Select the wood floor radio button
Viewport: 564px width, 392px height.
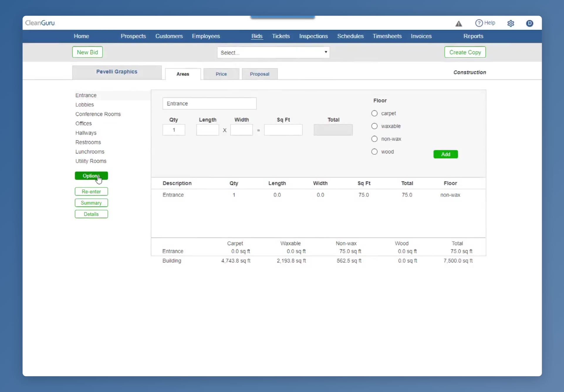point(374,152)
